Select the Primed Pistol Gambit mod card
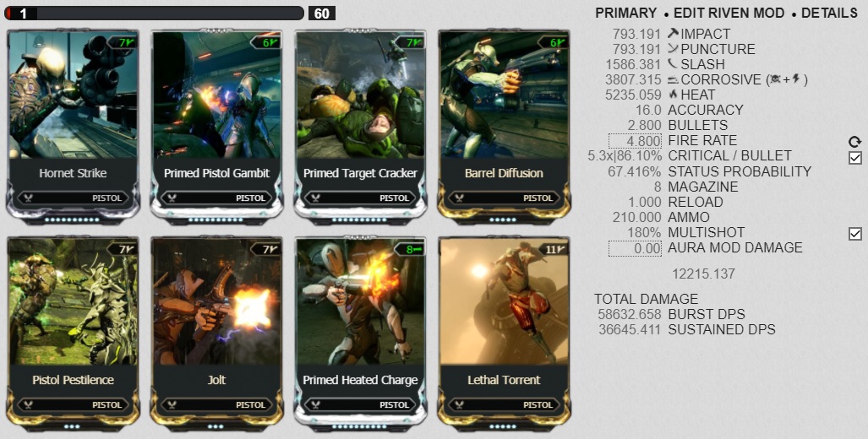 pos(216,127)
